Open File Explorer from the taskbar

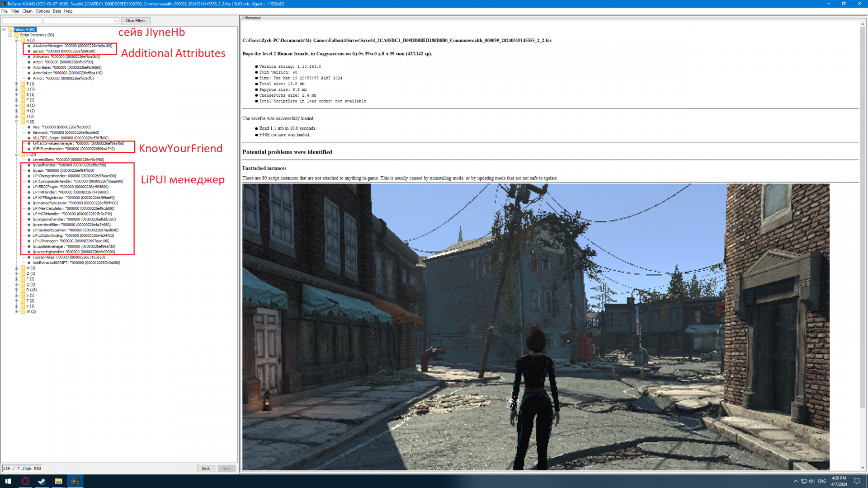click(58, 481)
